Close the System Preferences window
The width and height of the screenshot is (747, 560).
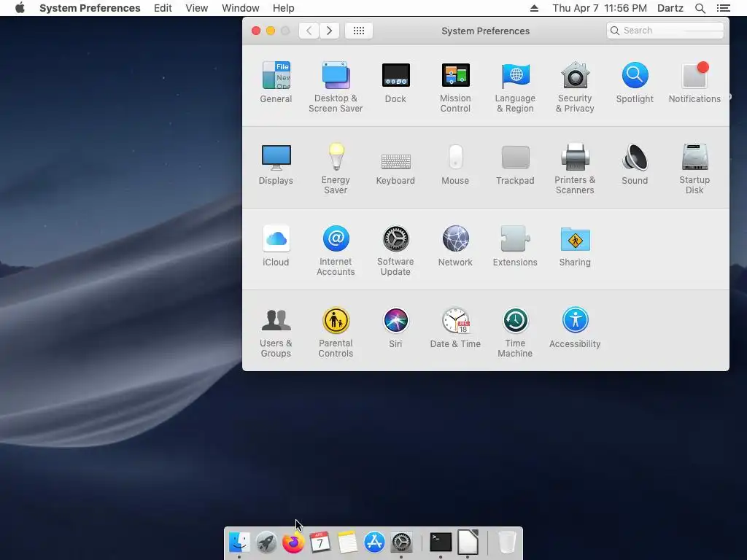tap(256, 31)
